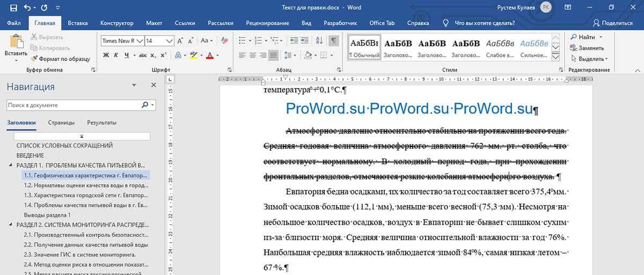Apply a numbered list
This screenshot has width=644, height=275.
click(x=258, y=40)
